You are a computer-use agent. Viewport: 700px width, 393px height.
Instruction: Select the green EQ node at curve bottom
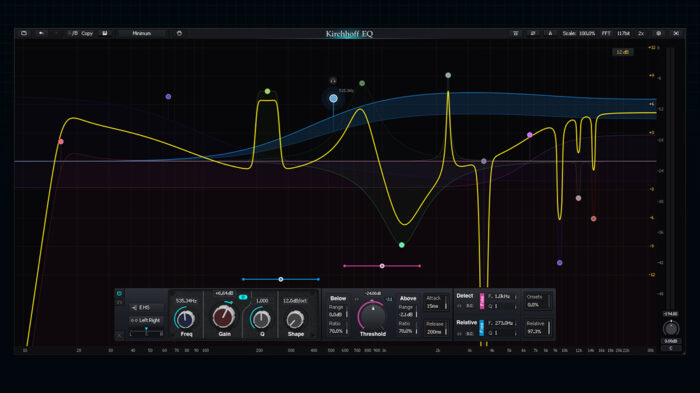(x=401, y=245)
